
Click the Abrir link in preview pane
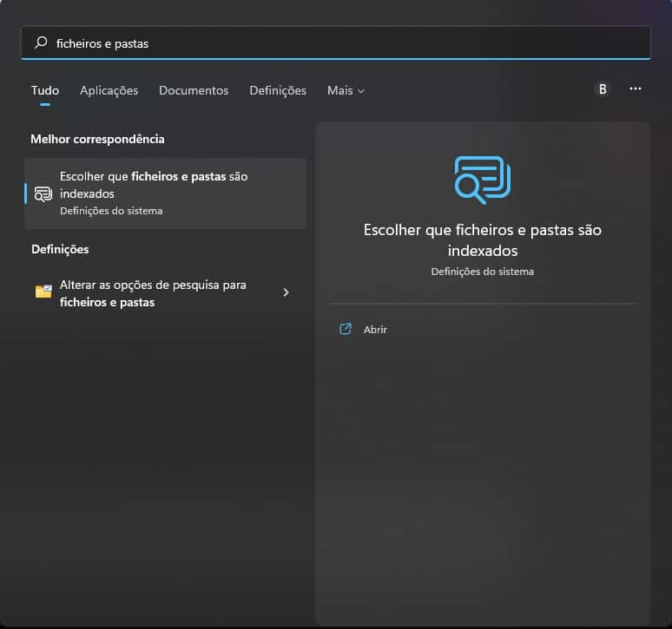coord(375,330)
